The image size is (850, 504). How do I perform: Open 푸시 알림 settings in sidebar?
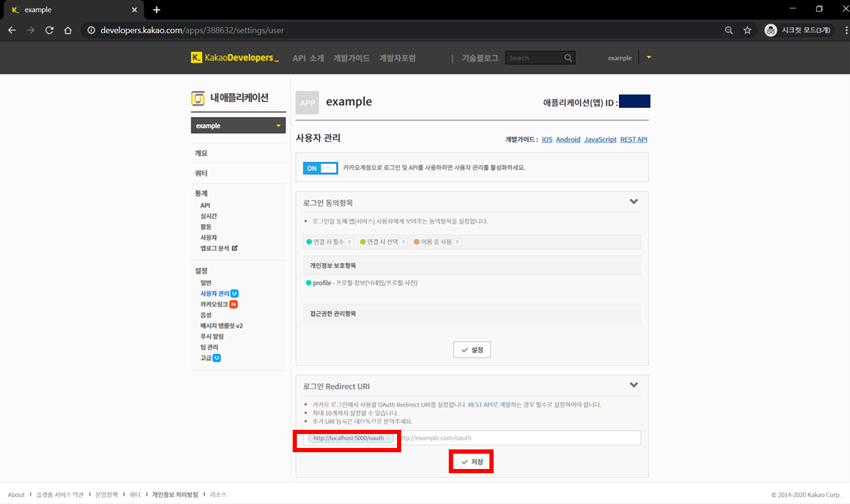211,336
